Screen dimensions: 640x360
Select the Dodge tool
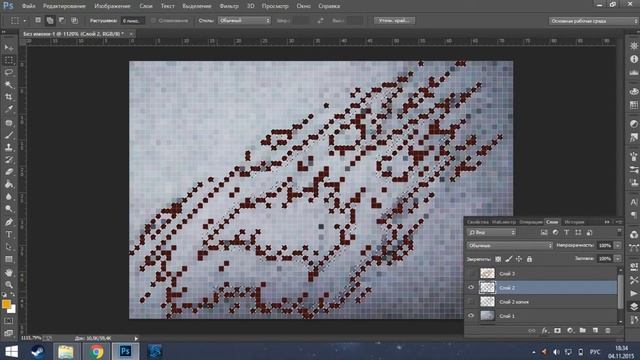click(x=9, y=209)
